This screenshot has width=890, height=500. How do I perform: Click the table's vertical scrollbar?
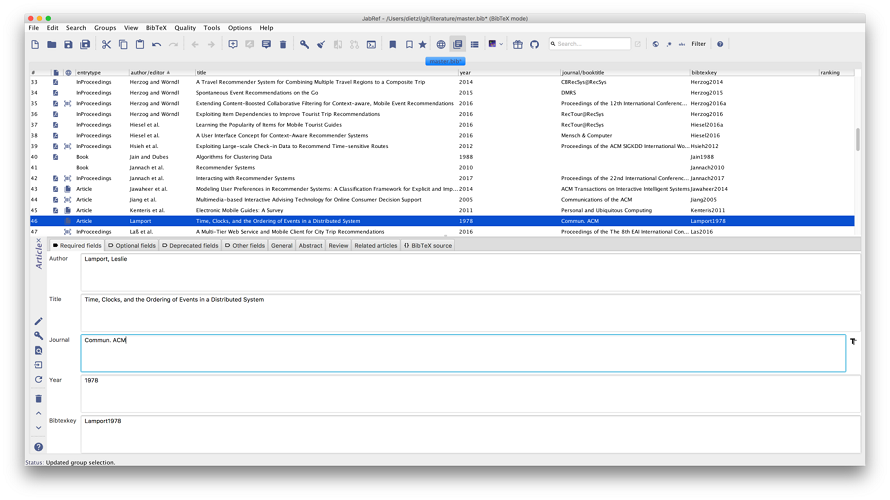pyautogui.click(x=858, y=140)
